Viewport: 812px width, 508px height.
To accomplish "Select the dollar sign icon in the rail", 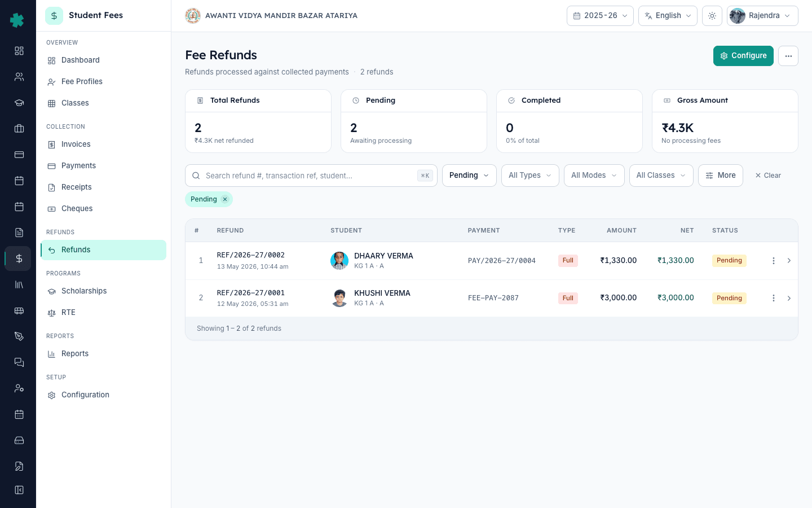I will pos(19,259).
